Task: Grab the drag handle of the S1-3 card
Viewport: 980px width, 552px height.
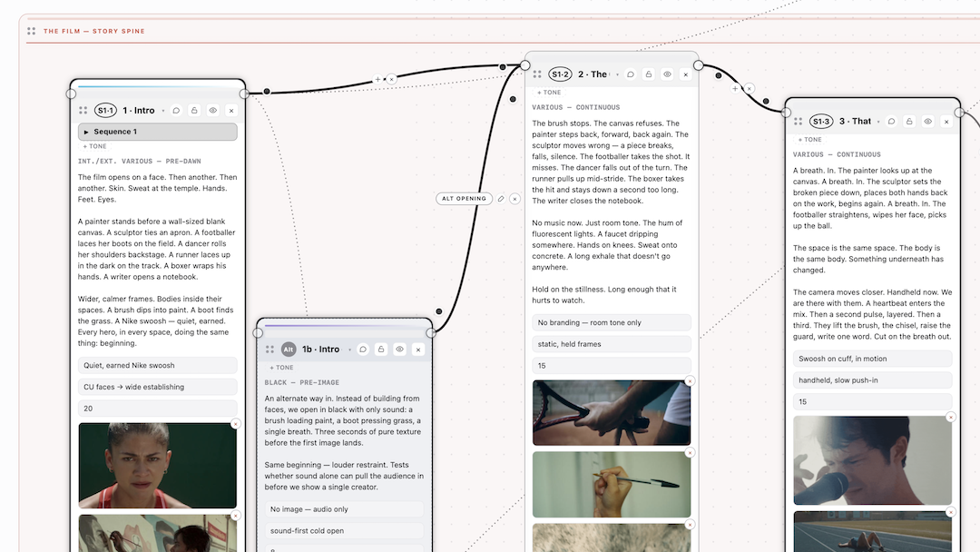Action: (x=799, y=122)
